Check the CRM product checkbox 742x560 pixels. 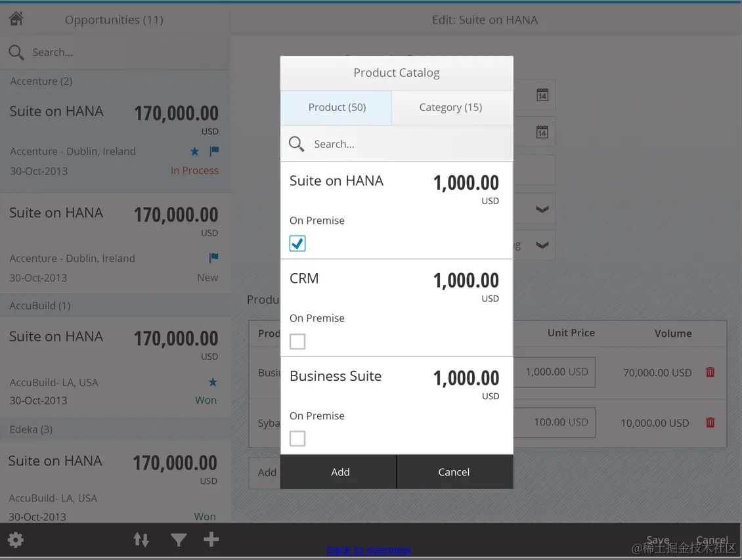pos(297,341)
